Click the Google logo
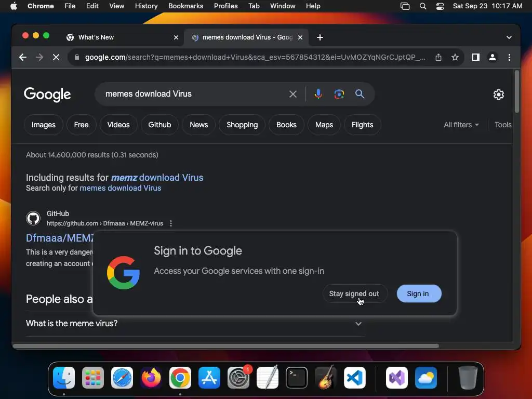This screenshot has width=532, height=399. (x=47, y=95)
